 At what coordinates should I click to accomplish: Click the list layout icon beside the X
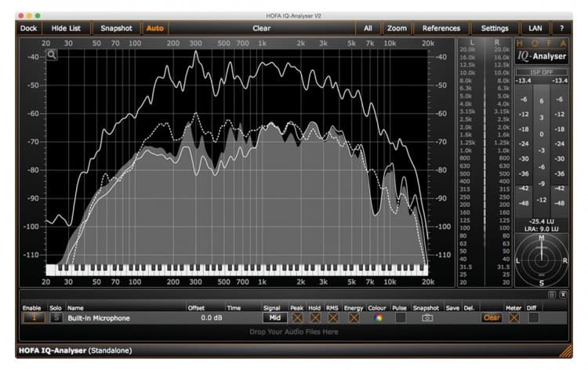pos(552,295)
